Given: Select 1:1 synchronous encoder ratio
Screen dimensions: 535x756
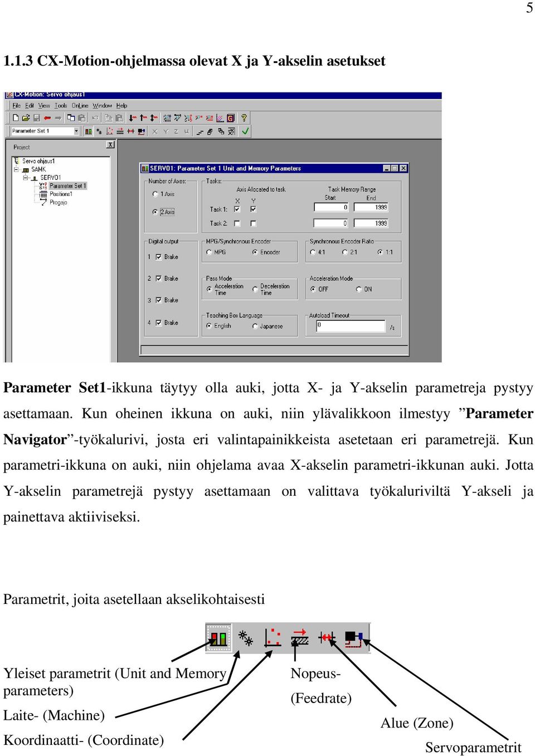Looking at the screenshot, I should (x=380, y=252).
